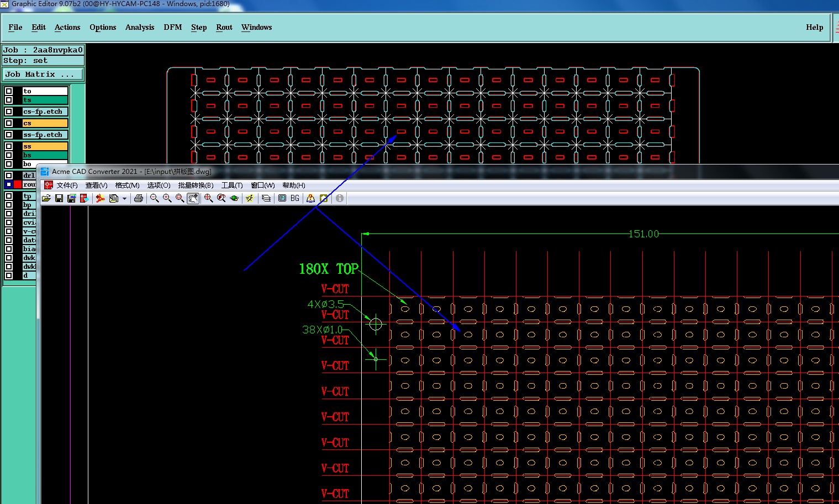Open the 文件(F) menu in Acme
839x504 pixels.
tap(67, 185)
